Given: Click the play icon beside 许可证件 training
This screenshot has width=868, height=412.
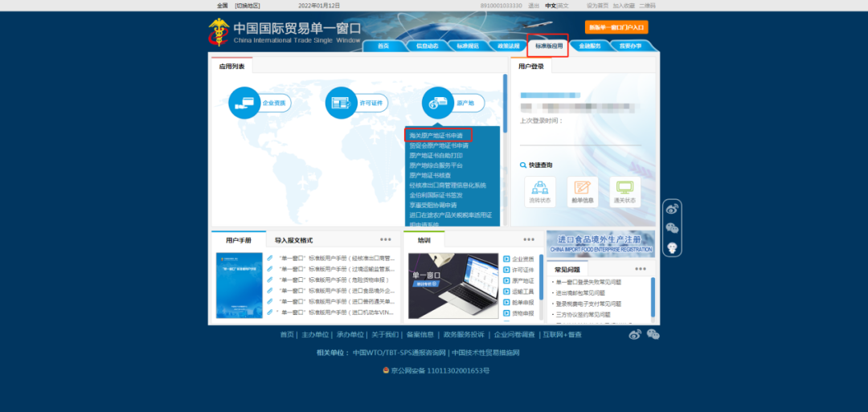Looking at the screenshot, I should 506,270.
